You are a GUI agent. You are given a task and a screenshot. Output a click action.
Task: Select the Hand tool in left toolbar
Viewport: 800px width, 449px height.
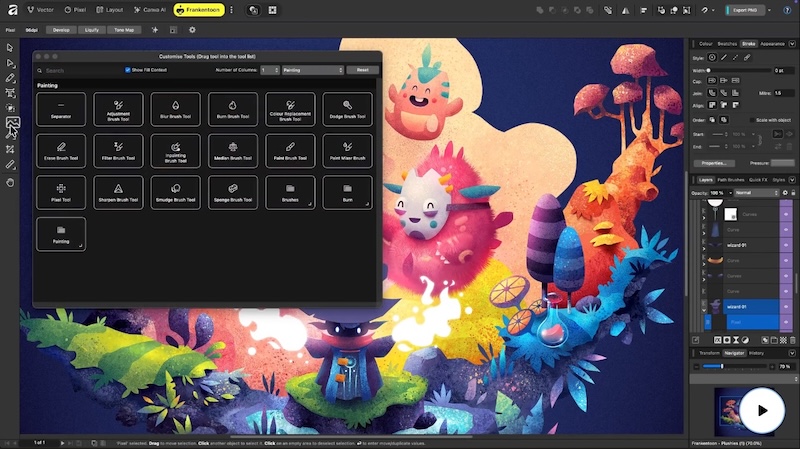point(10,183)
